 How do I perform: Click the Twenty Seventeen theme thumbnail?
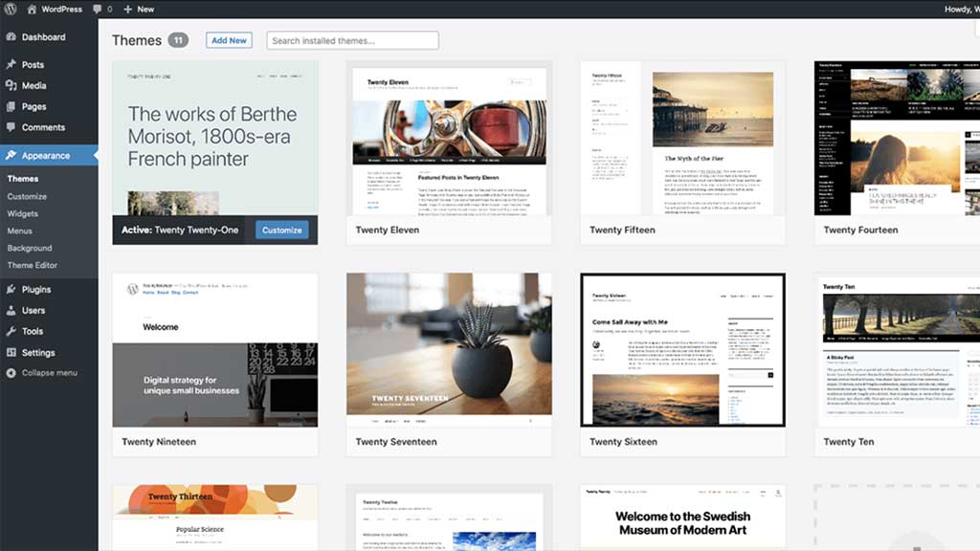coord(450,350)
